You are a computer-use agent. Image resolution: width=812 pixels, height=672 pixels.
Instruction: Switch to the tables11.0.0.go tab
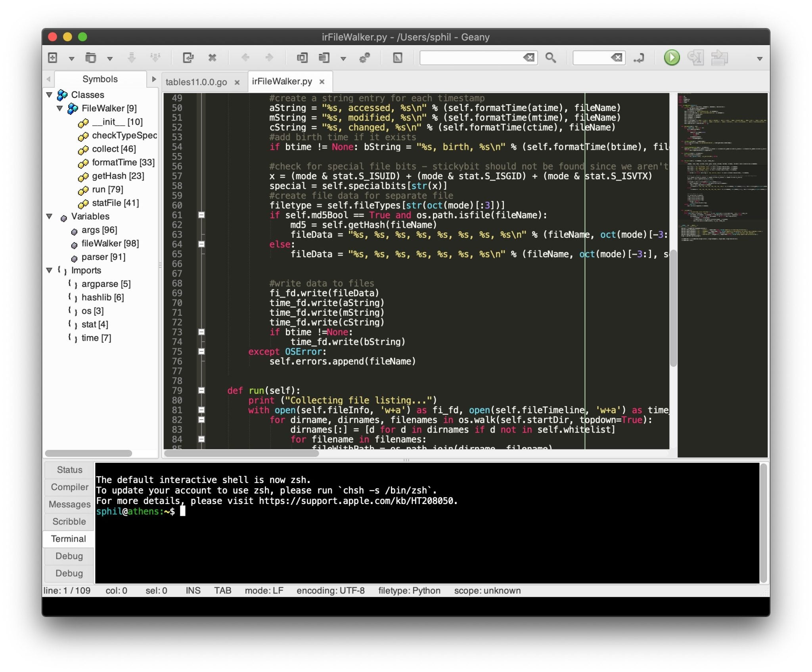click(x=197, y=82)
